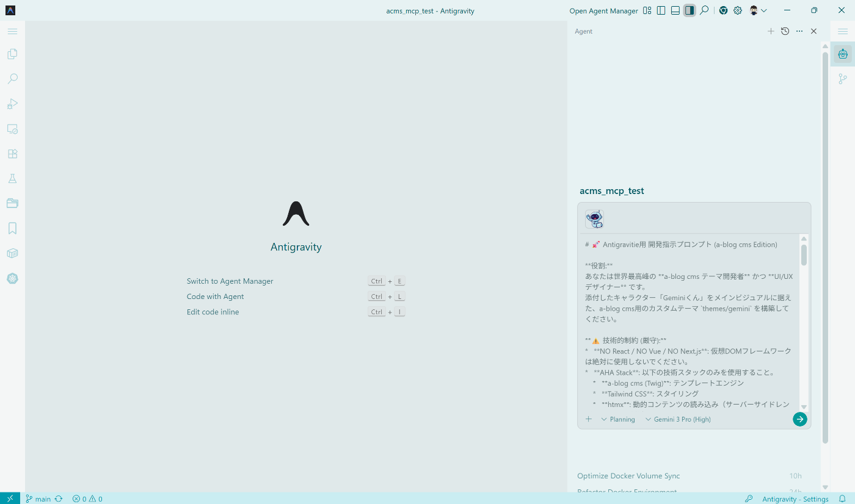Open the Bookmarks view

[12, 228]
